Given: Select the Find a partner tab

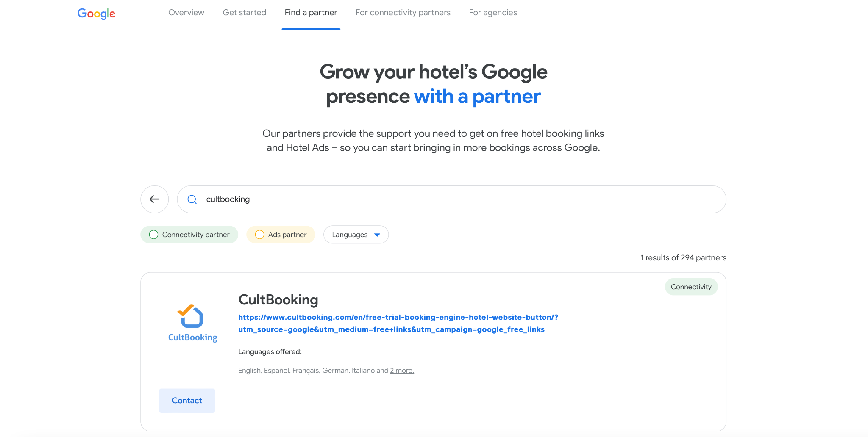Looking at the screenshot, I should pyautogui.click(x=311, y=13).
